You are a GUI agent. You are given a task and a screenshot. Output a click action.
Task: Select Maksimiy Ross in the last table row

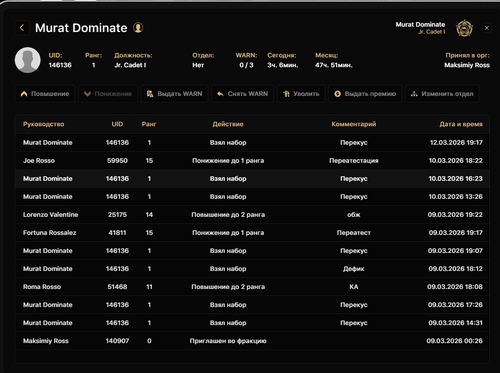point(46,341)
